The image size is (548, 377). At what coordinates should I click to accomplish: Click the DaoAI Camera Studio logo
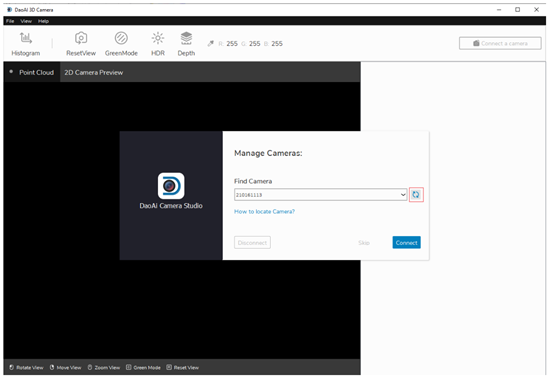tap(171, 186)
